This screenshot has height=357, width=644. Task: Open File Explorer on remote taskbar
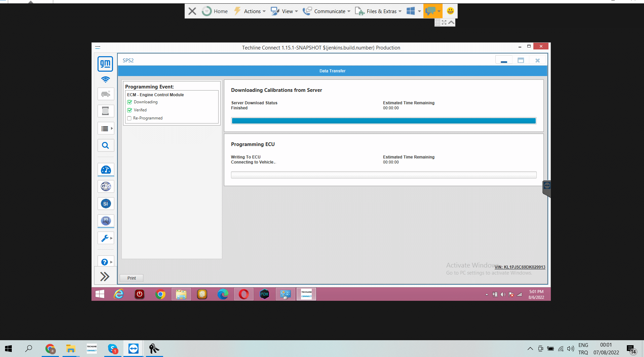181,294
